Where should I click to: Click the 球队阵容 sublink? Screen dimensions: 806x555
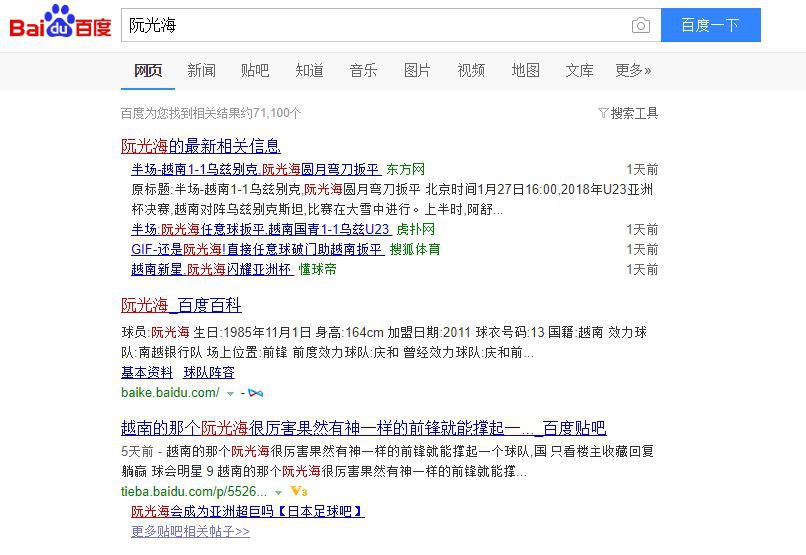point(209,372)
